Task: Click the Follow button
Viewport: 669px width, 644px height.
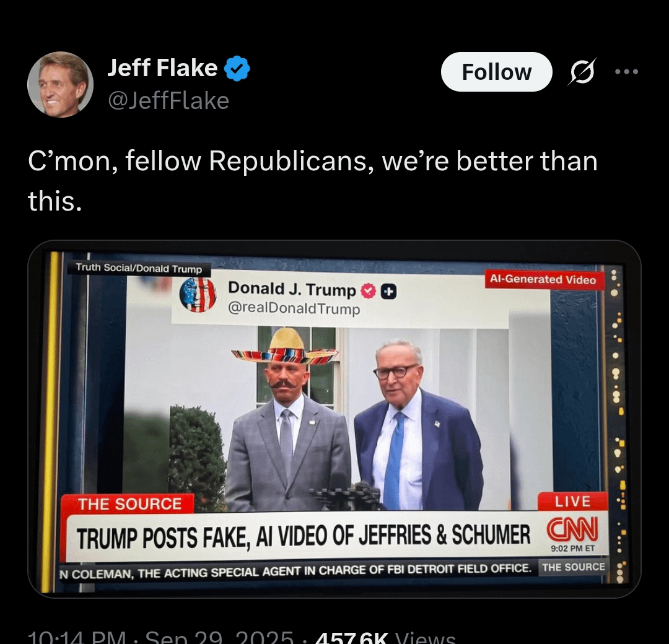Action: [x=497, y=72]
